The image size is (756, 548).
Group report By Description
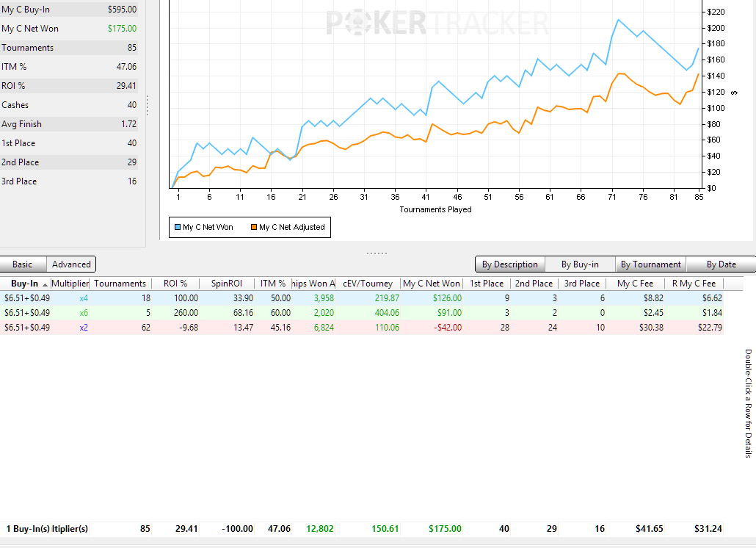coord(510,264)
